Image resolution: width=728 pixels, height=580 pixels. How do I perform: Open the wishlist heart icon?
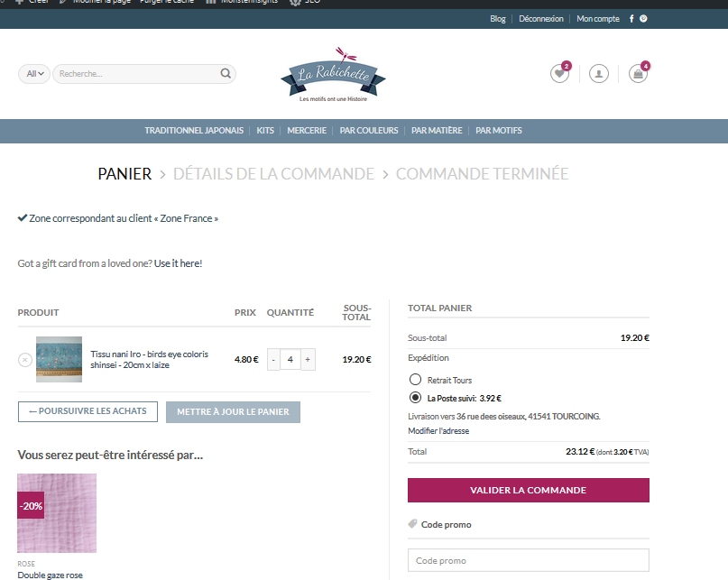(559, 74)
